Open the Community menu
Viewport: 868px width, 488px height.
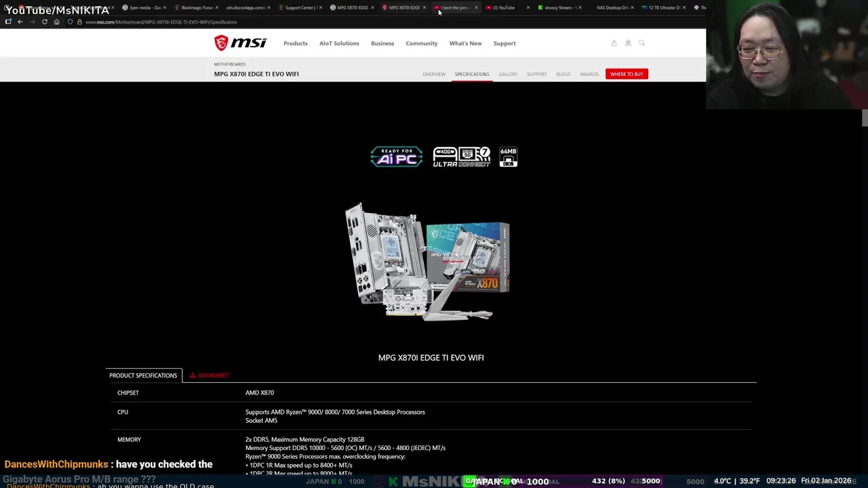coord(422,43)
